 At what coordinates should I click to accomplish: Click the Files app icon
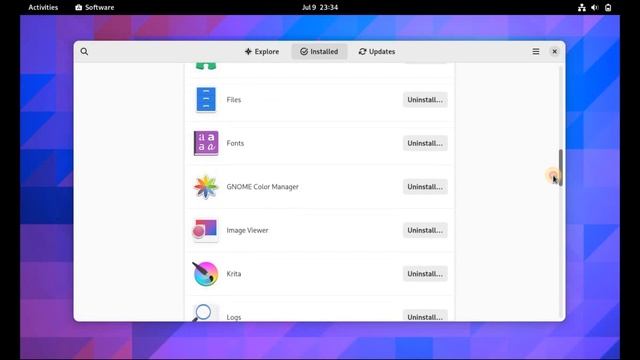[206, 100]
